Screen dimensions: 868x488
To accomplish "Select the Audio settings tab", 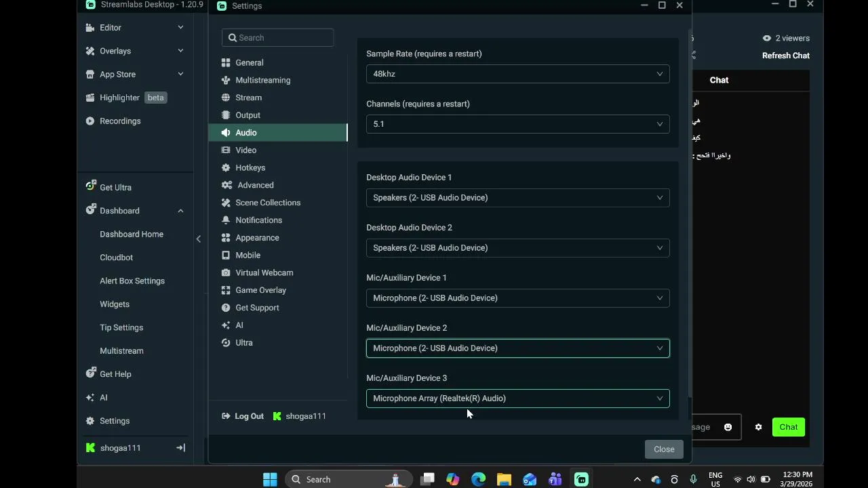I will point(278,133).
